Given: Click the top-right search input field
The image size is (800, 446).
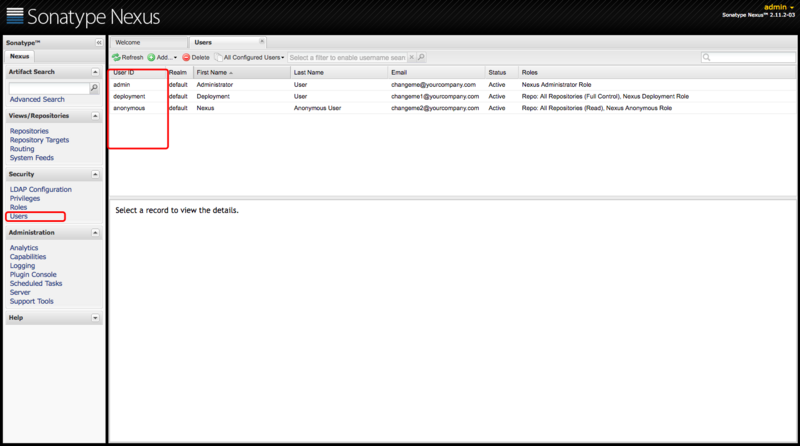Looking at the screenshot, I should (748, 57).
